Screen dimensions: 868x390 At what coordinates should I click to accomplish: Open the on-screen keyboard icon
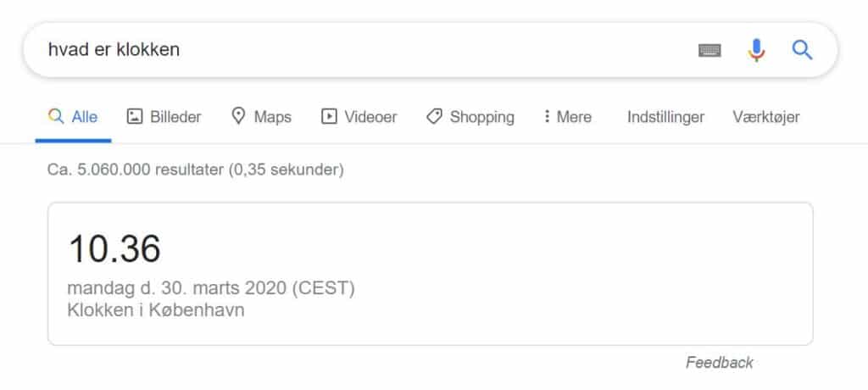(x=709, y=50)
